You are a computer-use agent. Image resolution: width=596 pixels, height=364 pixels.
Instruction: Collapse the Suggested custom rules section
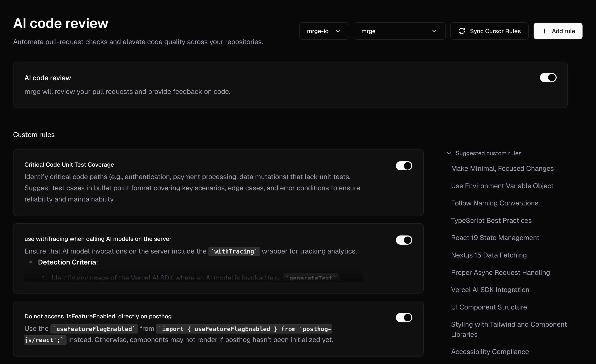click(x=449, y=153)
